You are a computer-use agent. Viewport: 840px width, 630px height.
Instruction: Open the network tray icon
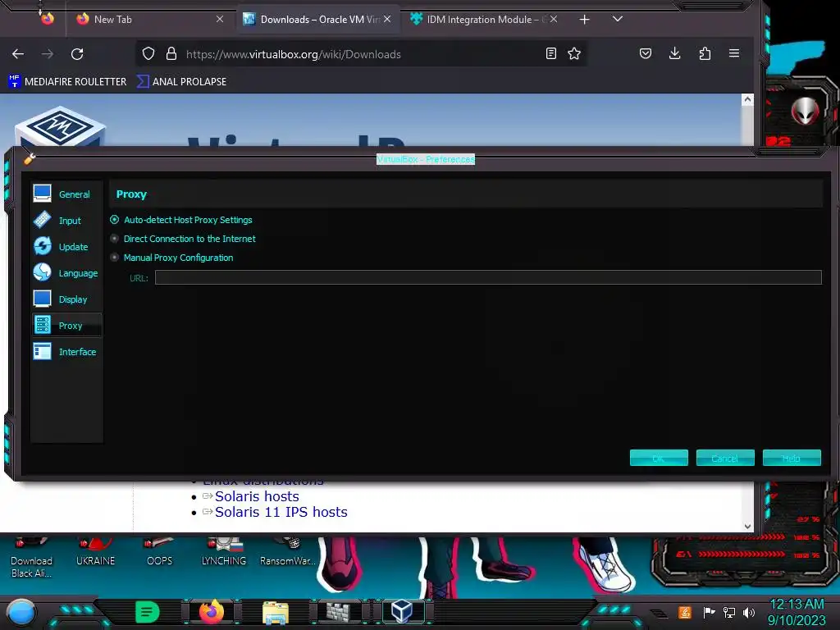pyautogui.click(x=729, y=612)
